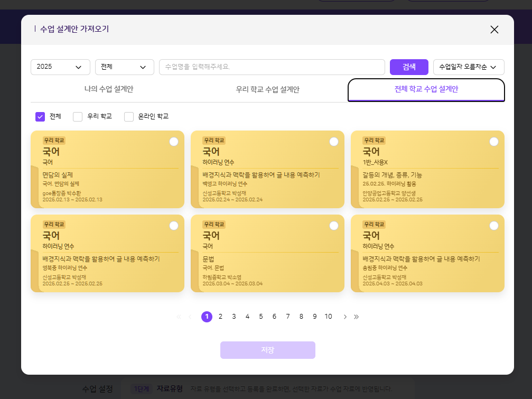Open the 수업일자 오름차순 sort dropdown
The height and width of the screenshot is (399, 532).
[x=468, y=67]
